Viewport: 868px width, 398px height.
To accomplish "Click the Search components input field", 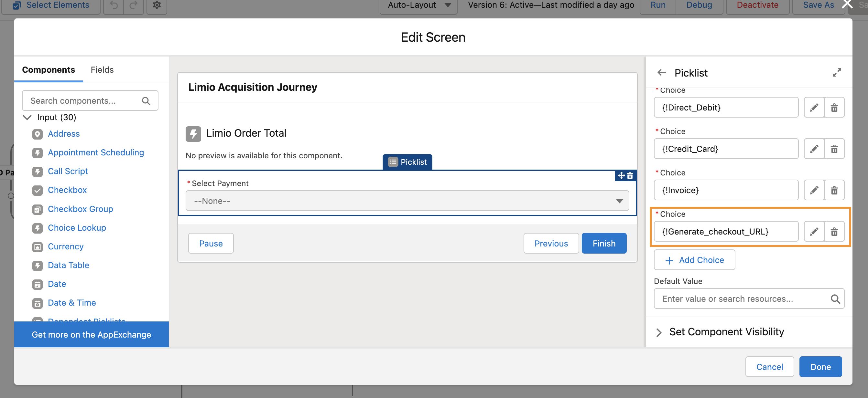I will pos(90,101).
